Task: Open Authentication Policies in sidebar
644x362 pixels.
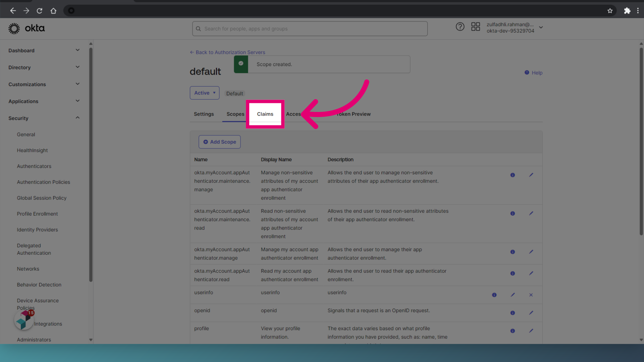Action: (44, 182)
